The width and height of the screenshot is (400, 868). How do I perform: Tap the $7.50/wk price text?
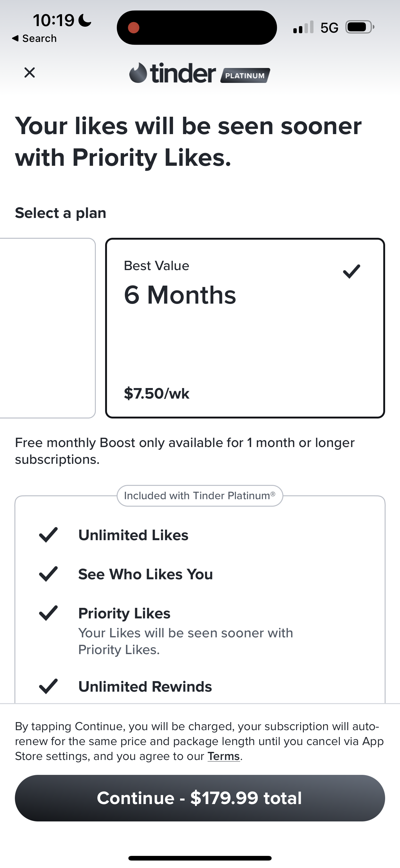pyautogui.click(x=157, y=394)
